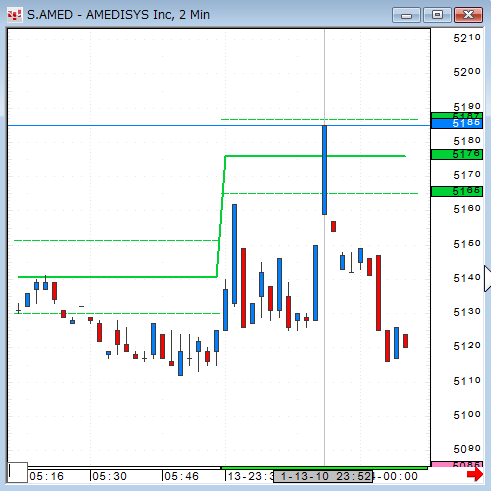Screen dimensions: 491x491
Task: Click the 5140 price scale label
Action: click(x=467, y=278)
